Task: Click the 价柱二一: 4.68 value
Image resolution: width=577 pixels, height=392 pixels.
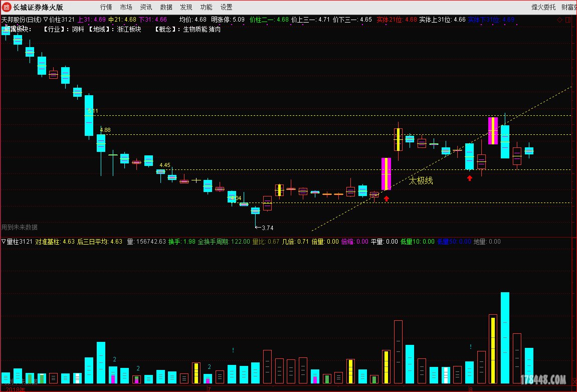Action: click(x=269, y=20)
